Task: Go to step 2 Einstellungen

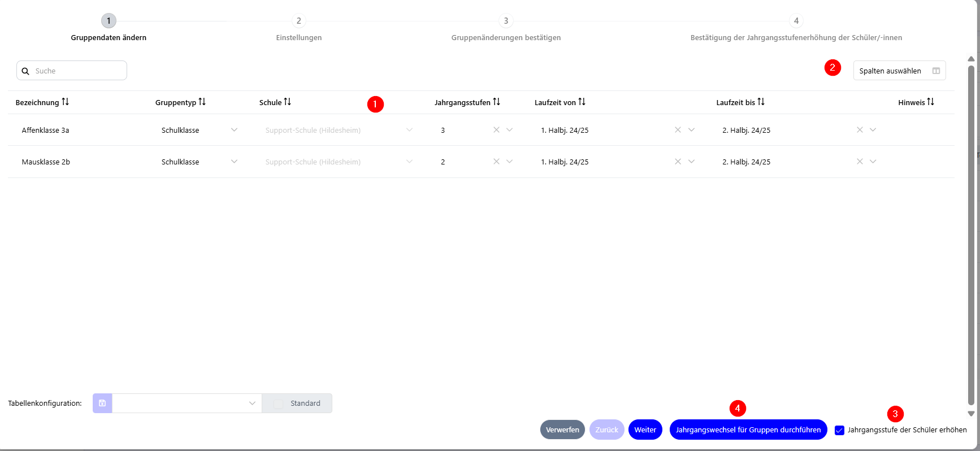Action: click(299, 21)
